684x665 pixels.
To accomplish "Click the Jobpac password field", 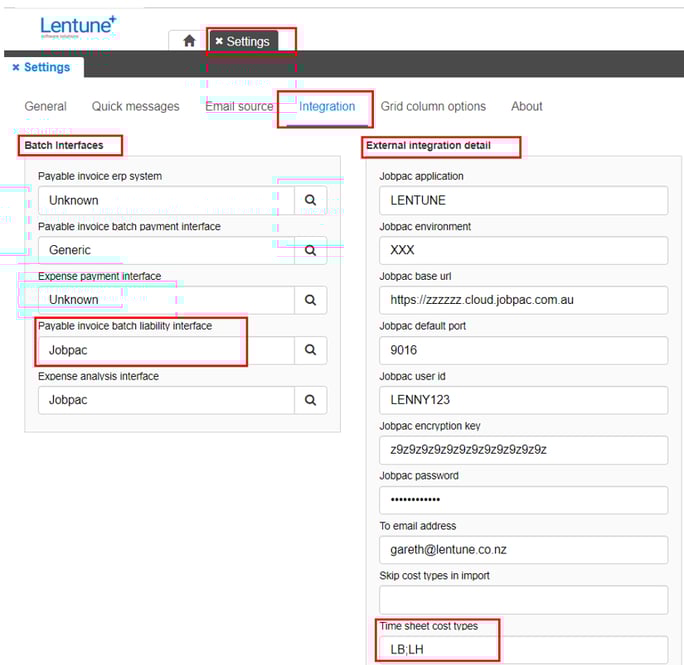I will point(523,500).
